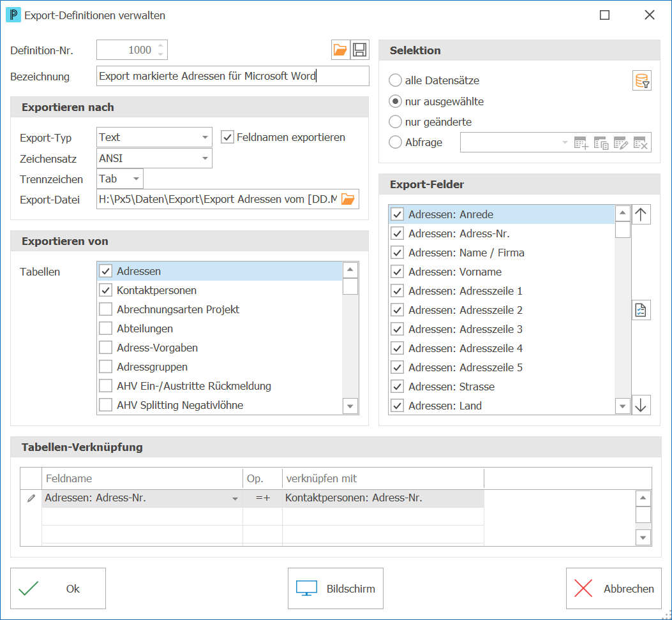Click the pencil row indicator in Tabellen-Verknüpfung
The height and width of the screenshot is (620, 672).
point(31,498)
